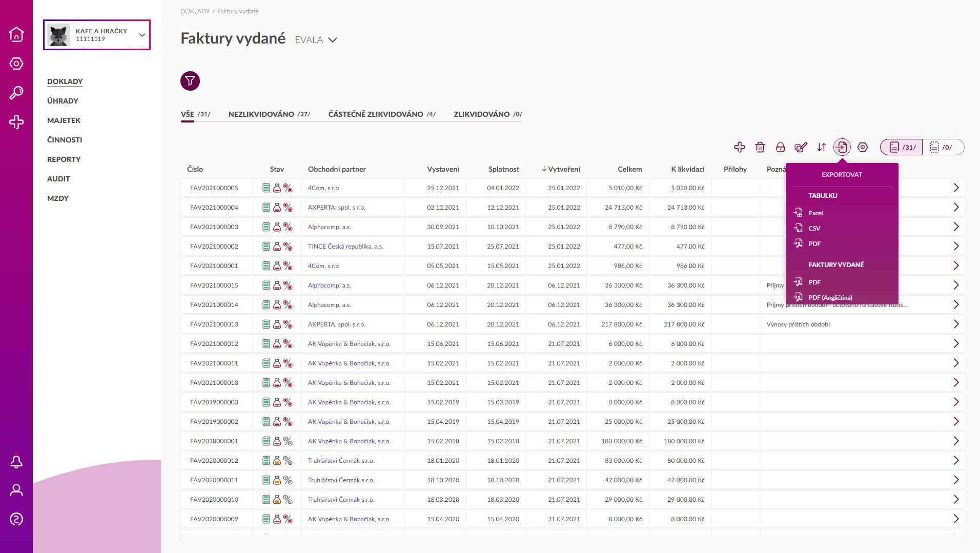Open the search magnifier in sidebar
This screenshot has height=553, width=980.
[x=16, y=93]
